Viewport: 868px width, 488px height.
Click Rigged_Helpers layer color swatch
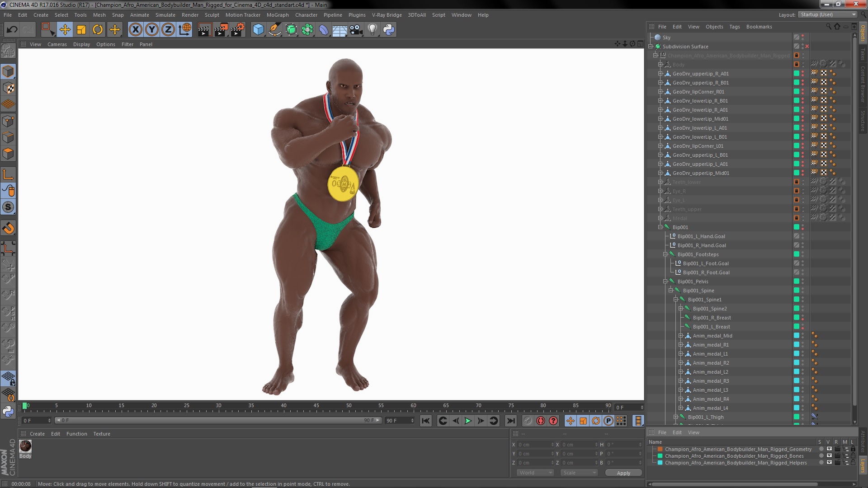coord(660,463)
